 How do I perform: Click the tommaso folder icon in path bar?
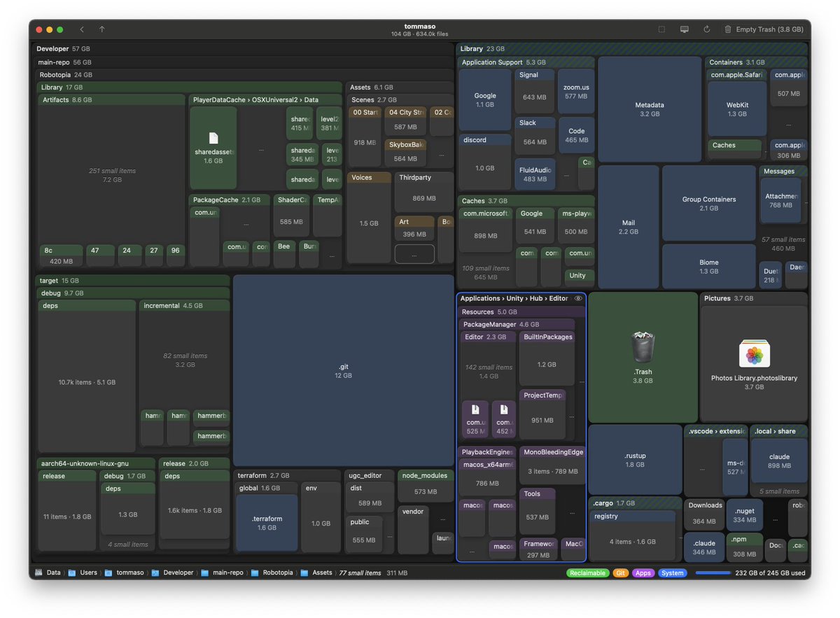108,573
